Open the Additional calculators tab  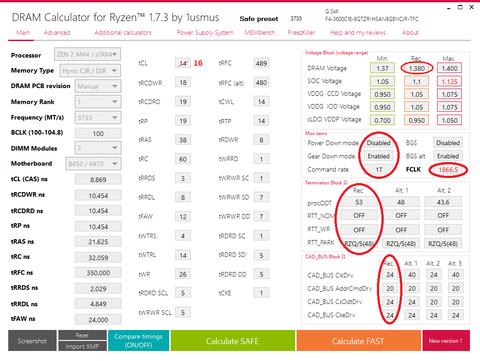pos(123,33)
